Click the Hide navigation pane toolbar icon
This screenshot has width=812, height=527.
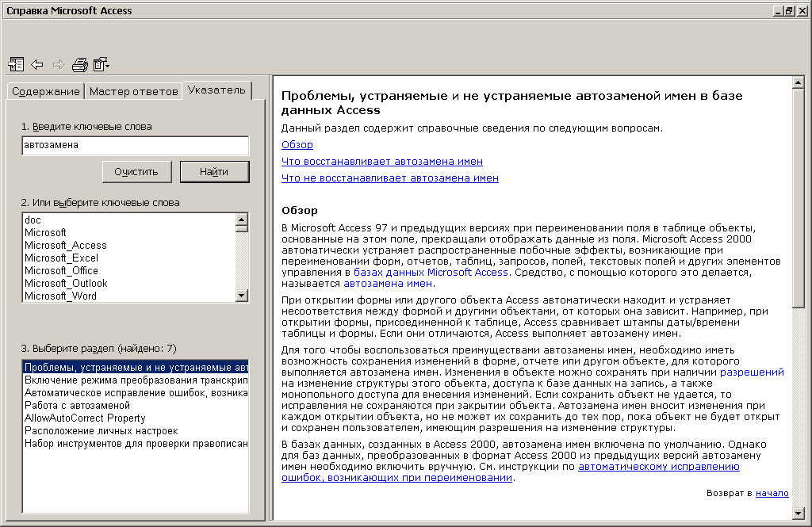[x=16, y=64]
